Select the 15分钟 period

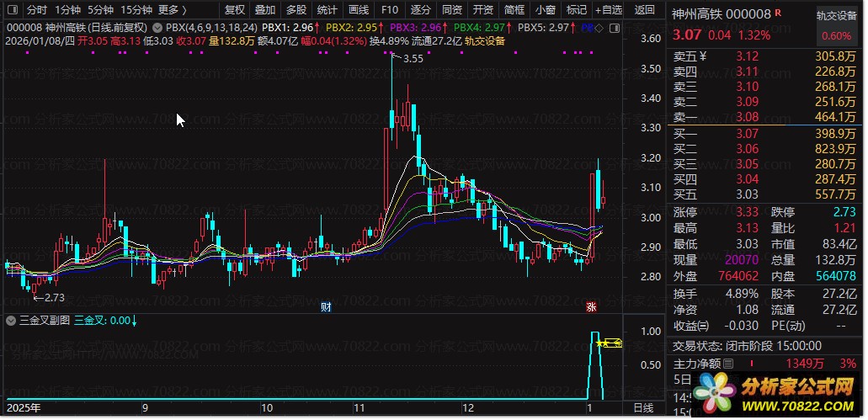[x=136, y=9]
